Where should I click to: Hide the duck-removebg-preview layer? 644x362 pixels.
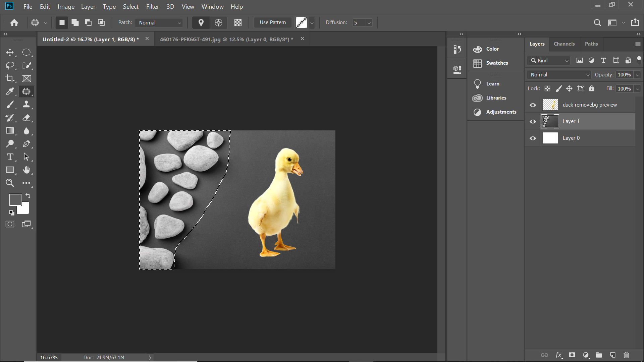click(x=533, y=105)
